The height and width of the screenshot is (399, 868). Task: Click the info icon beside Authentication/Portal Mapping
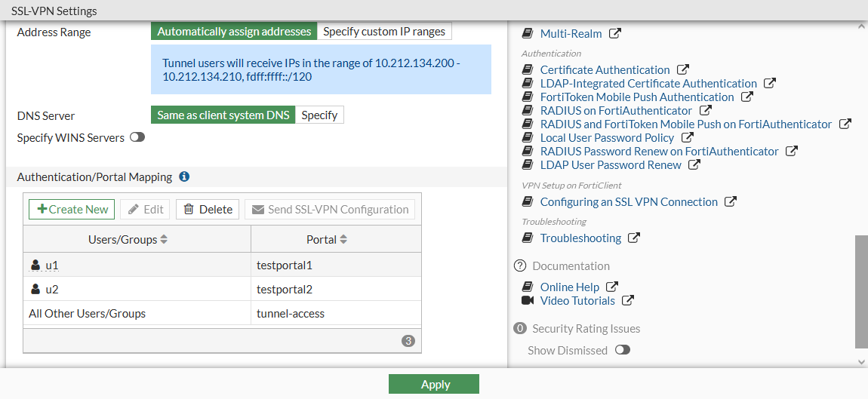point(184,177)
